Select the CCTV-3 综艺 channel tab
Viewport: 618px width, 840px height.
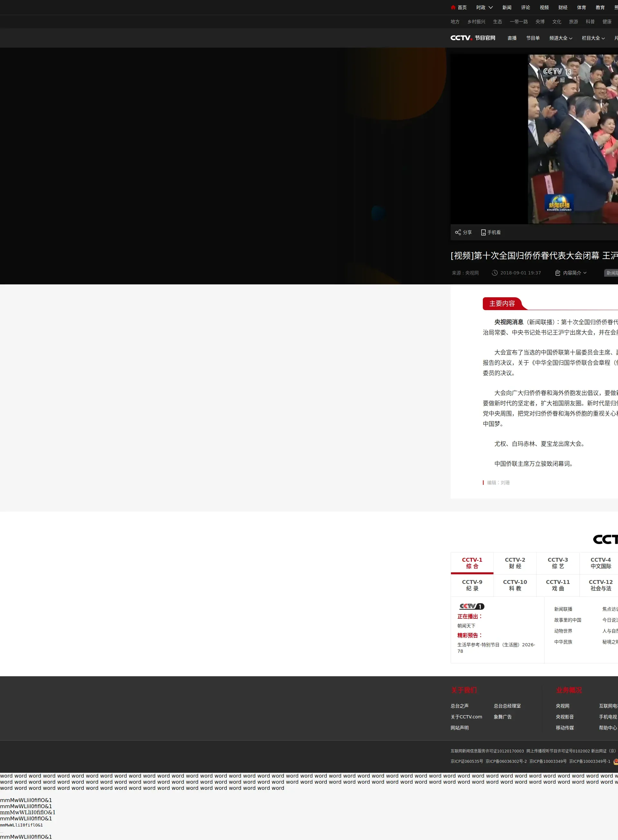tap(557, 563)
